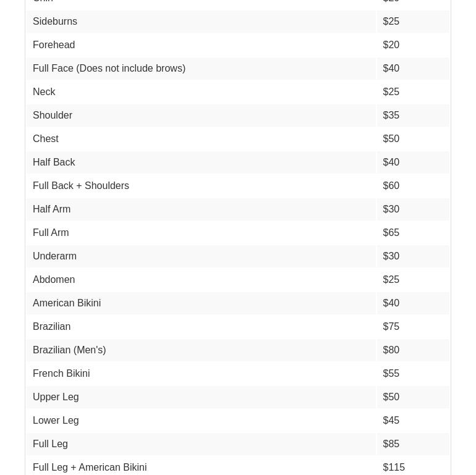Select Full Leg + American Bikini row
Screen dimensions: 476x475
(90, 468)
